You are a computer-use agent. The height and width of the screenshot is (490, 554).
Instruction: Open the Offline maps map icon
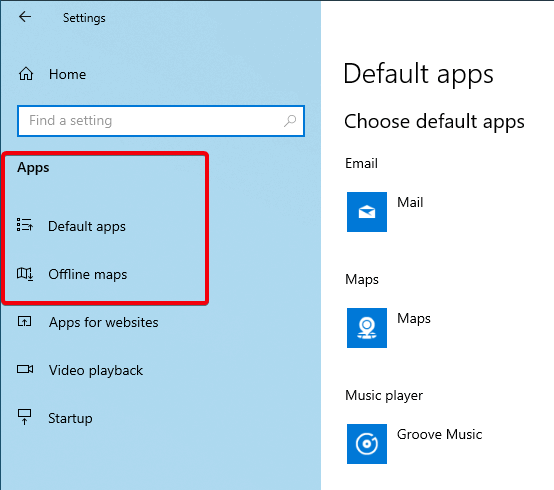25,274
